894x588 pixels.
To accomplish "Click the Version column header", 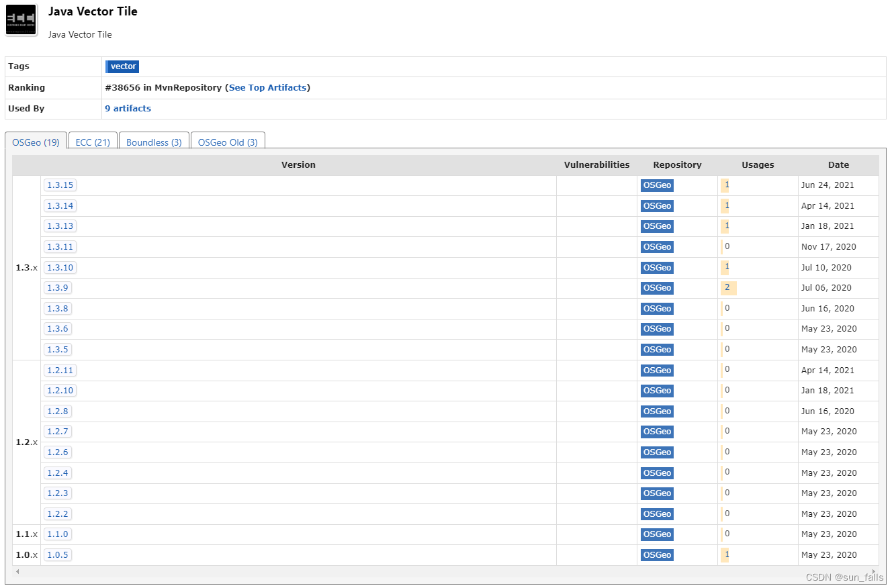I will (298, 164).
